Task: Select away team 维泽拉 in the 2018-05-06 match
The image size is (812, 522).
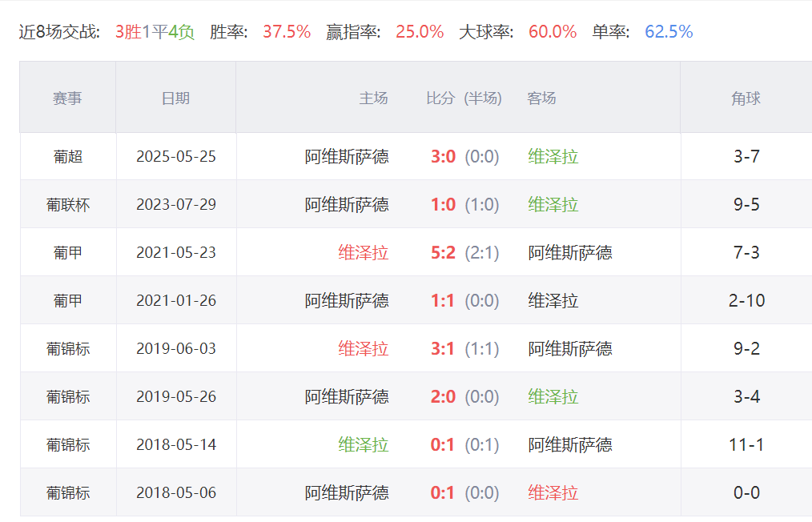Action: coord(553,492)
